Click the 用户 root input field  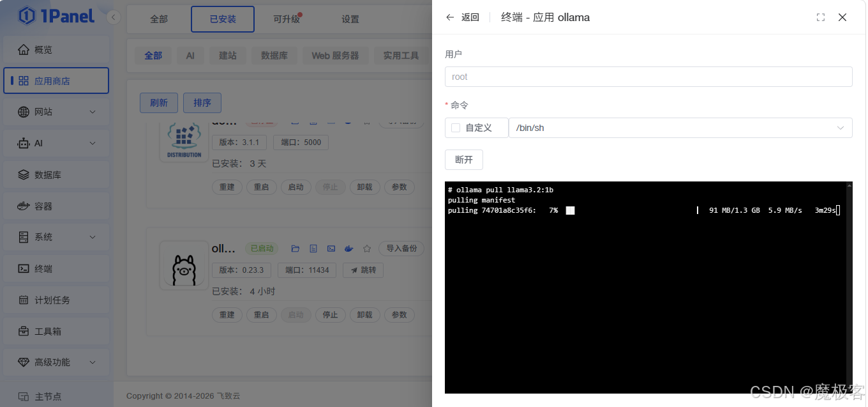coord(648,77)
